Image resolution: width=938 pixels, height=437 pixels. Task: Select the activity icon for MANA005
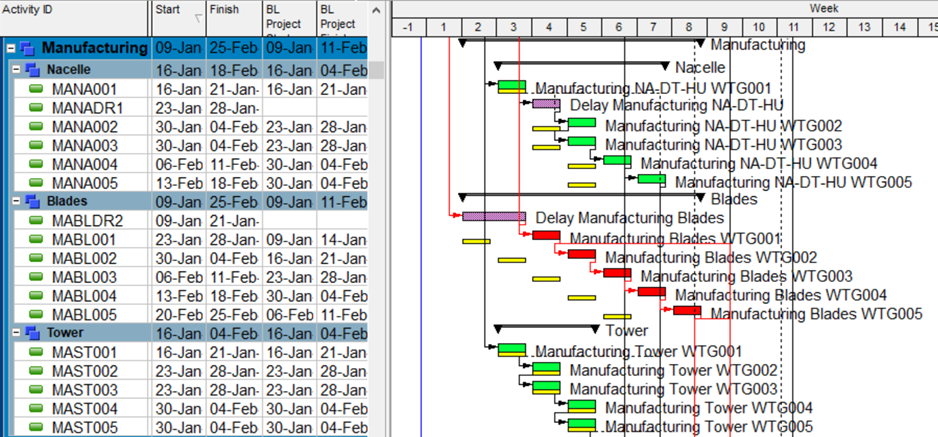(x=37, y=183)
